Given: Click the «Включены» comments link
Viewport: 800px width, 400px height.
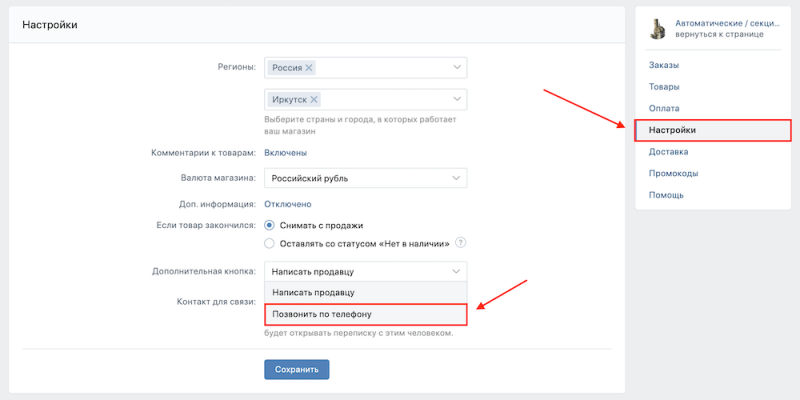Looking at the screenshot, I should [x=285, y=152].
